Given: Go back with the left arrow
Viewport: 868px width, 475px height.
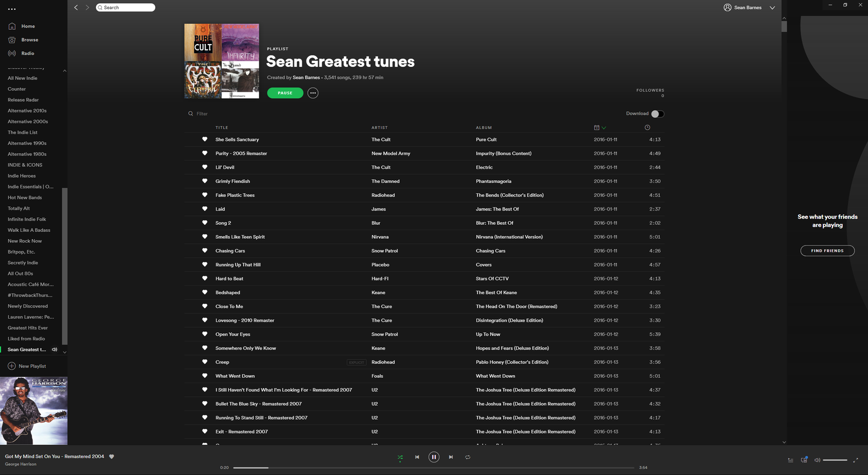Looking at the screenshot, I should click(x=76, y=8).
